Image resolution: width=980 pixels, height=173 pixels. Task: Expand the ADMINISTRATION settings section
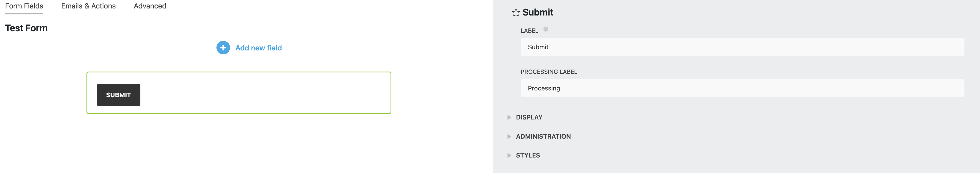pos(543,136)
